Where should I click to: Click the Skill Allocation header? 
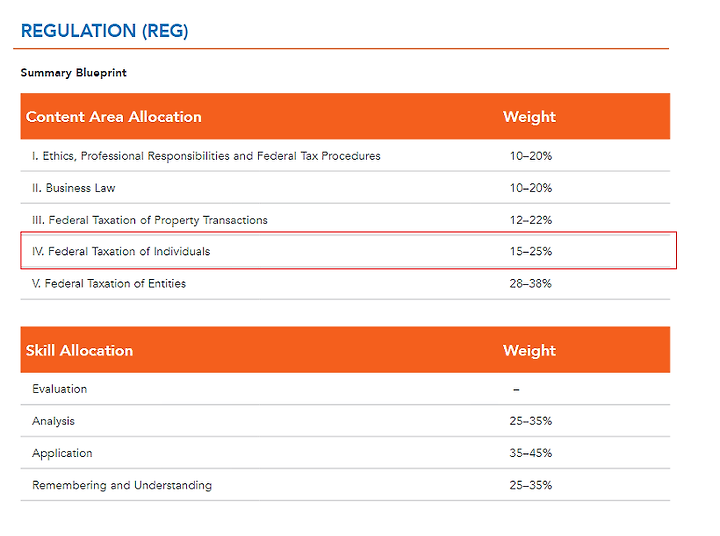(79, 350)
